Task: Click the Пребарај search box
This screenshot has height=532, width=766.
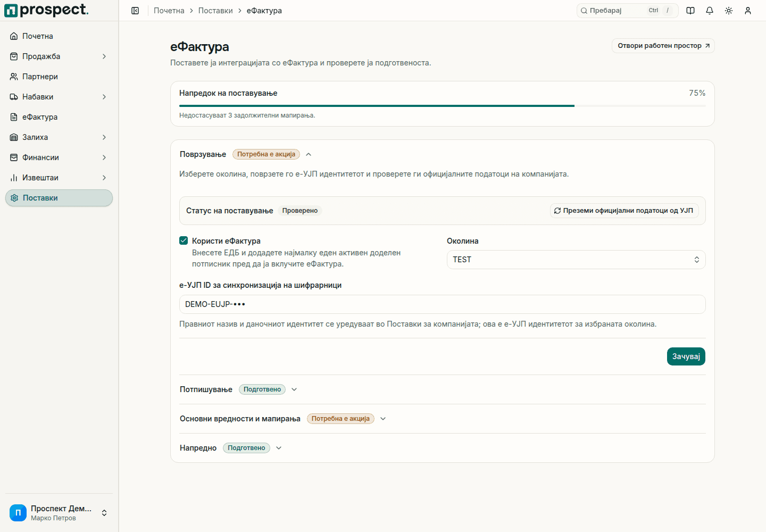Action: [628, 11]
